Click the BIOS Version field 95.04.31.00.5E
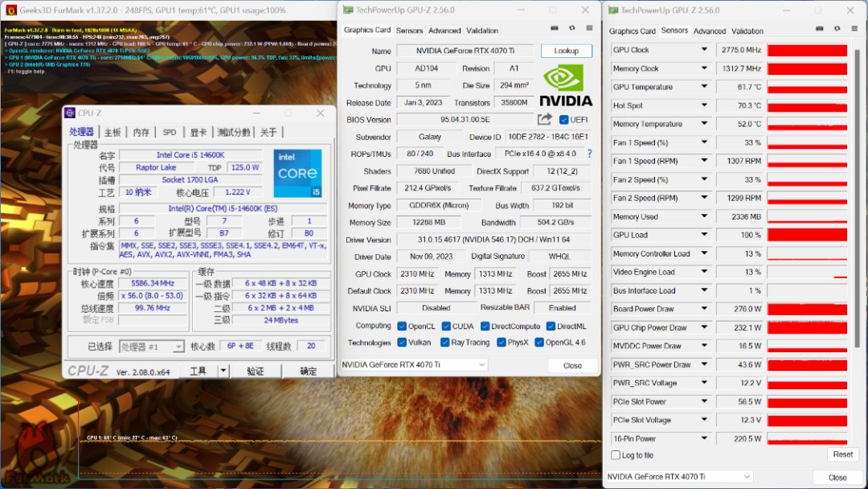868x489 pixels. (465, 120)
